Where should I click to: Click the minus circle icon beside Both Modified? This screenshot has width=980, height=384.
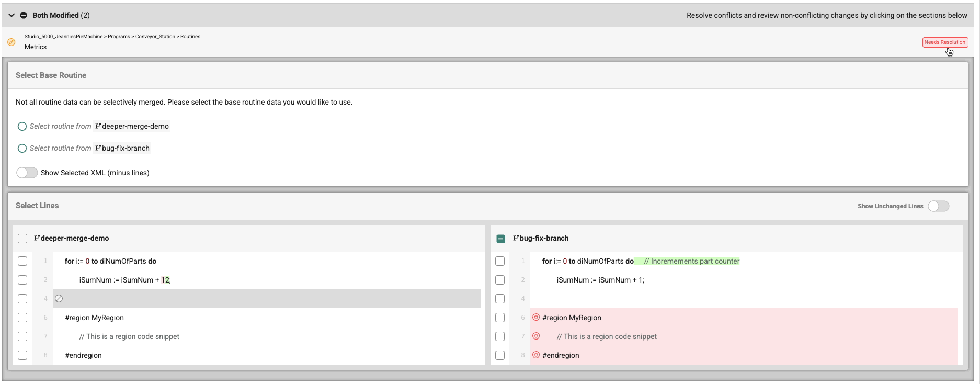click(24, 15)
